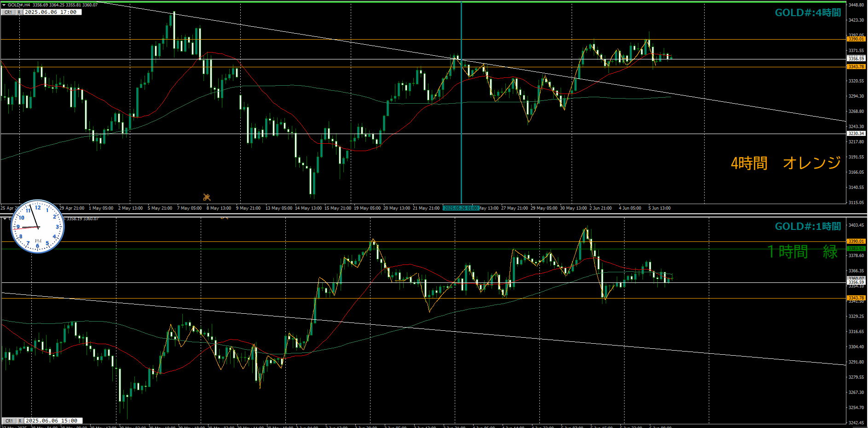
Task: Select the 3343.78 orange price label in 1-hour chart
Action: pos(856,298)
